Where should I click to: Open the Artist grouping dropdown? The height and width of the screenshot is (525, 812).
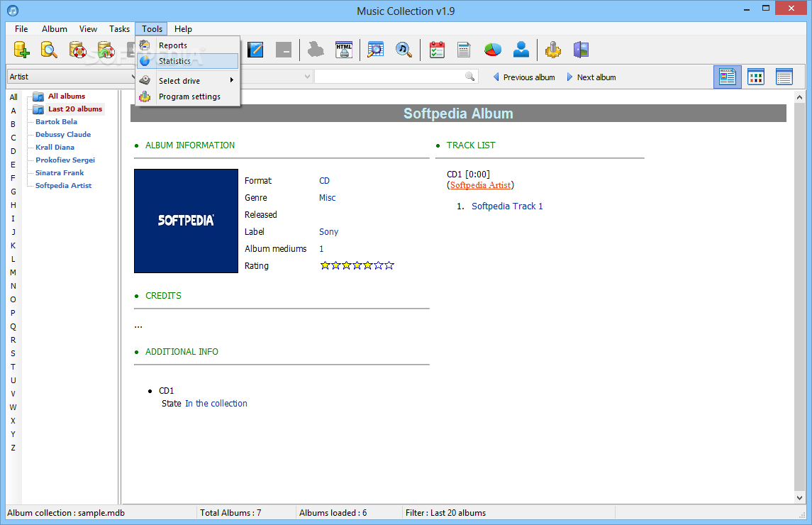click(70, 77)
